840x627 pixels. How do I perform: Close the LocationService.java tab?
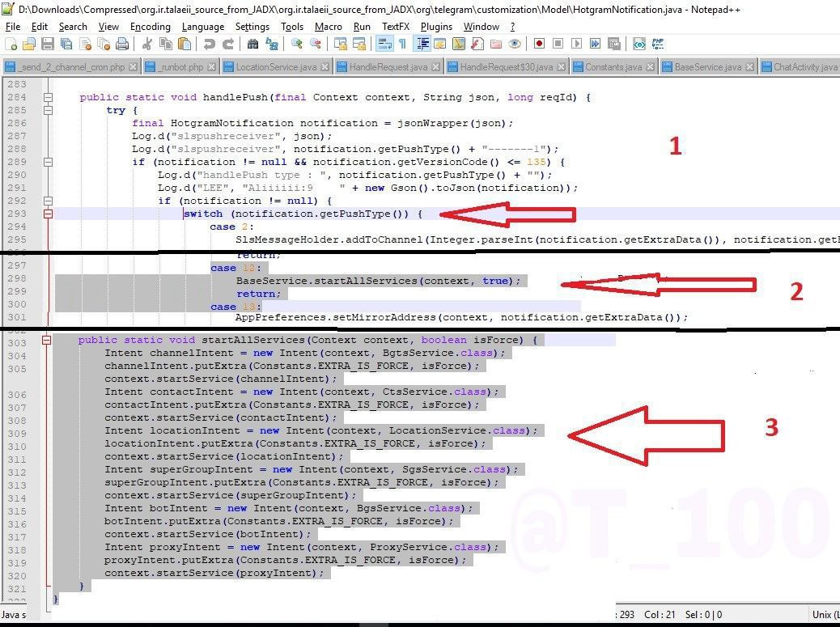pyautogui.click(x=325, y=67)
